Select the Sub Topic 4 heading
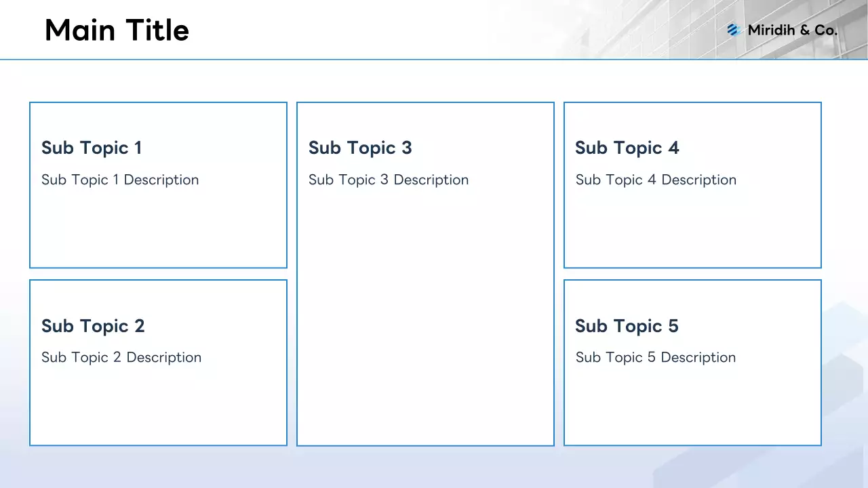This screenshot has height=488, width=868. 627,148
